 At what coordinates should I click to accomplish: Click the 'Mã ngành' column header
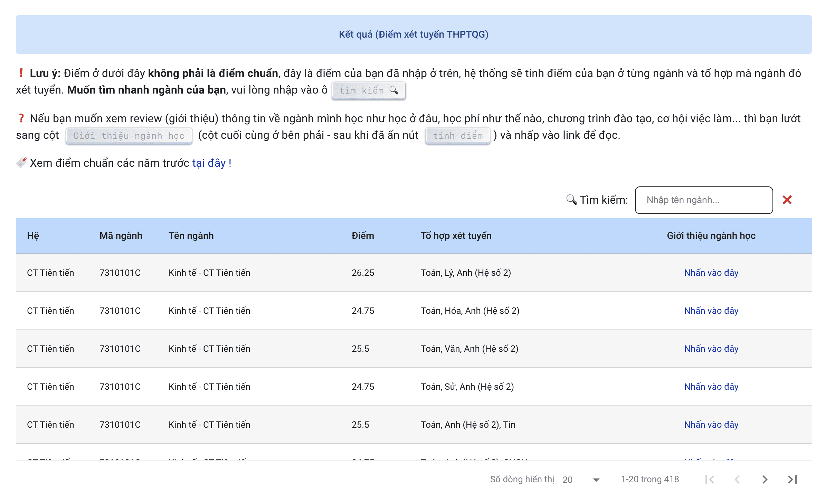121,236
